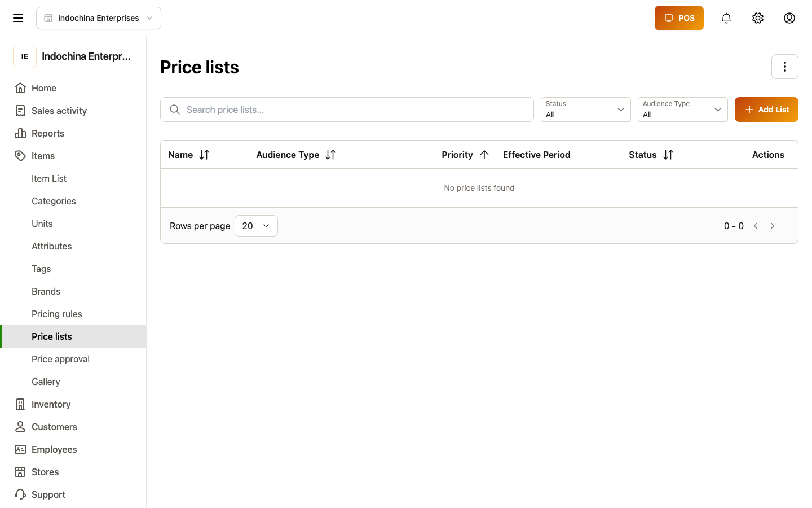This screenshot has height=508, width=812.
Task: Open Units submenu page
Action: [x=73, y=224]
